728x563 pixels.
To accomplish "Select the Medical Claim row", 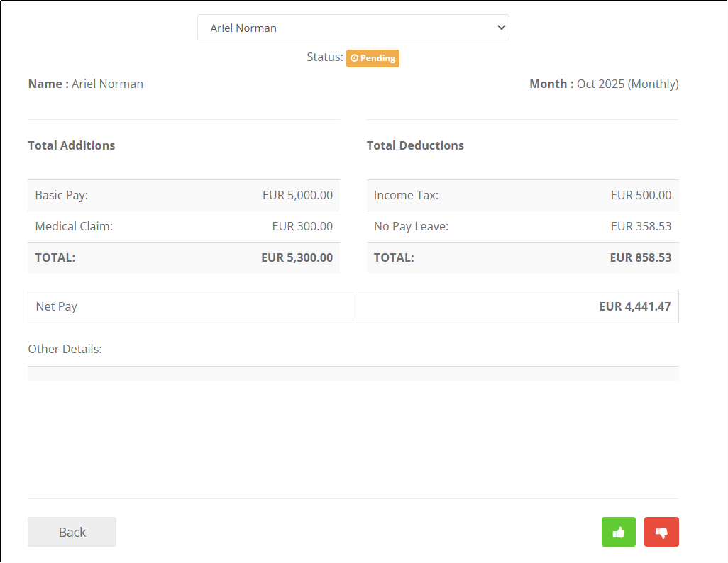I will tap(184, 226).
